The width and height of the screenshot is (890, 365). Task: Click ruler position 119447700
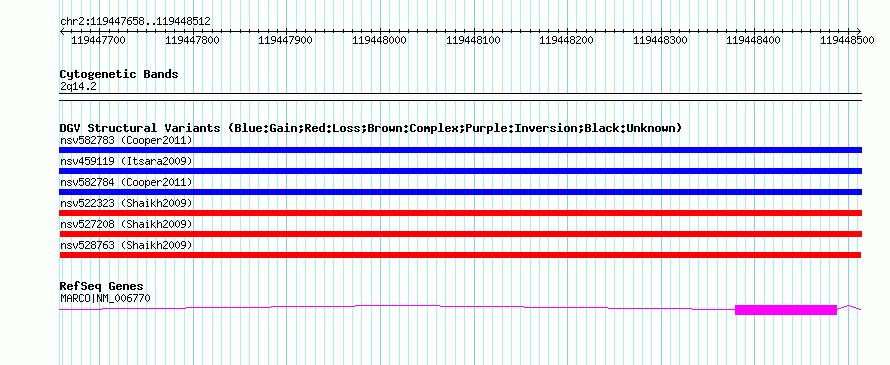(x=99, y=40)
